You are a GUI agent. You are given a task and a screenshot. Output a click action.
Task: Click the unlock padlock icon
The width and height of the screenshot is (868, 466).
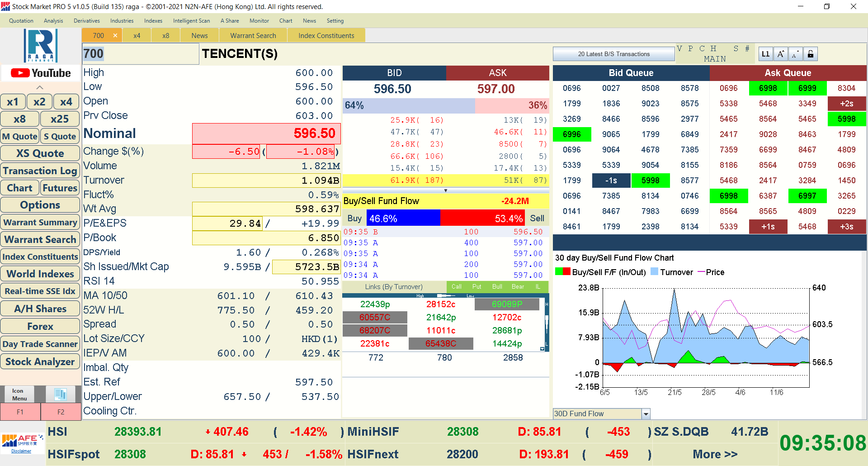coord(811,54)
